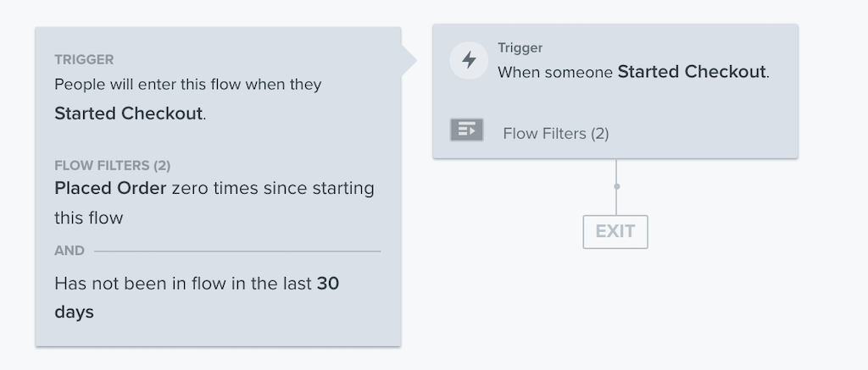Click the lightning bolt trigger icon
This screenshot has height=370, width=868.
point(469,60)
